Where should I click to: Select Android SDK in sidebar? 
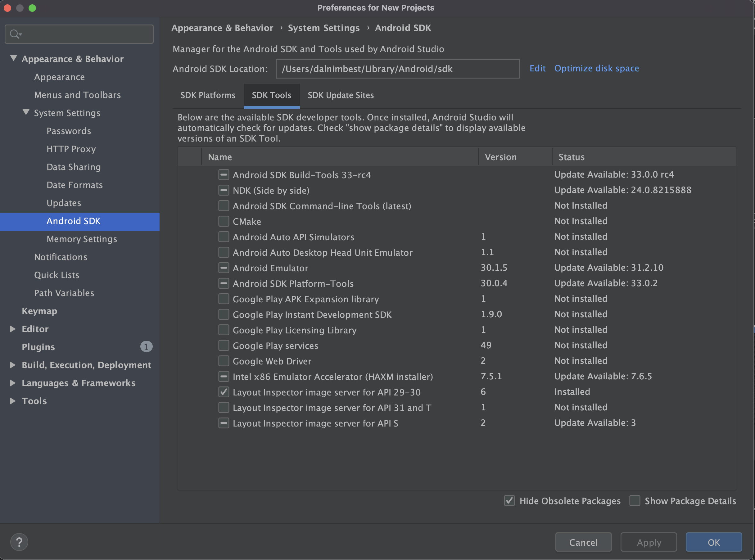tap(80, 222)
